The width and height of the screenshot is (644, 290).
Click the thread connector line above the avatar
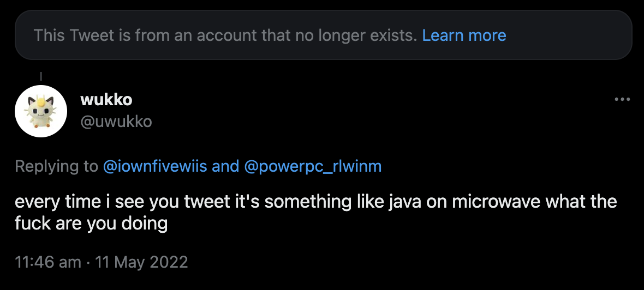[x=41, y=77]
